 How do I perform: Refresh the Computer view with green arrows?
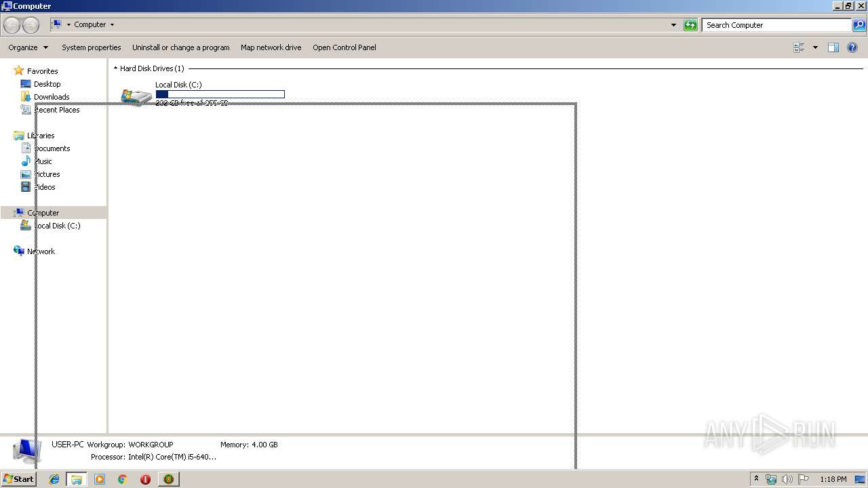(690, 25)
